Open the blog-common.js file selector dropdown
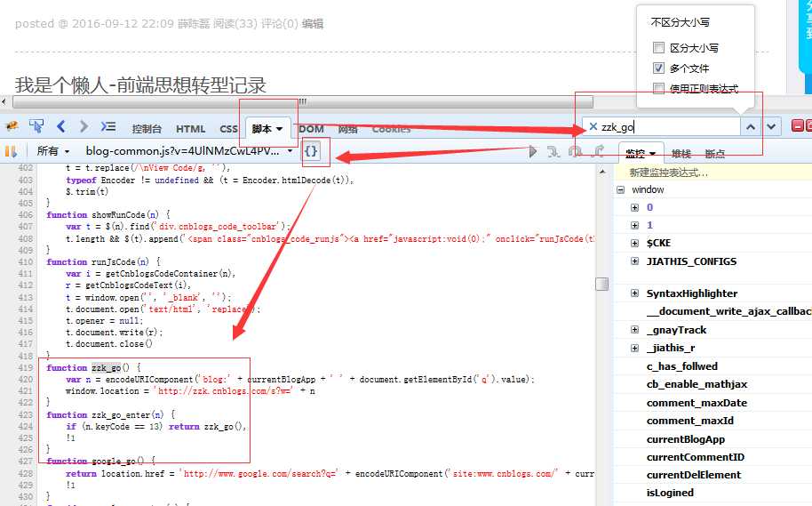Image resolution: width=812 pixels, height=506 pixels. (189, 151)
